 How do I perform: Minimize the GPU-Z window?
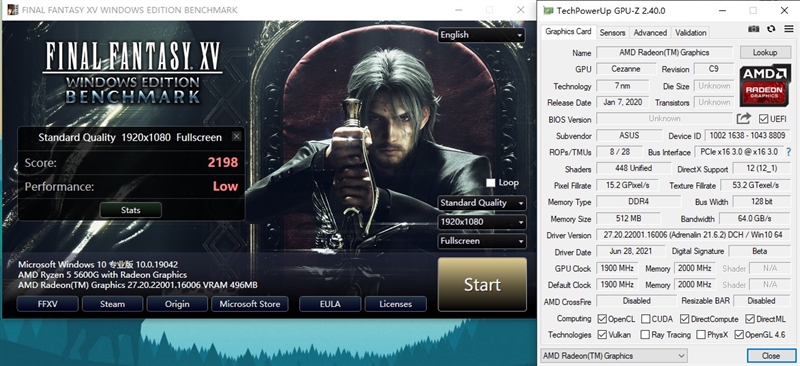722,10
